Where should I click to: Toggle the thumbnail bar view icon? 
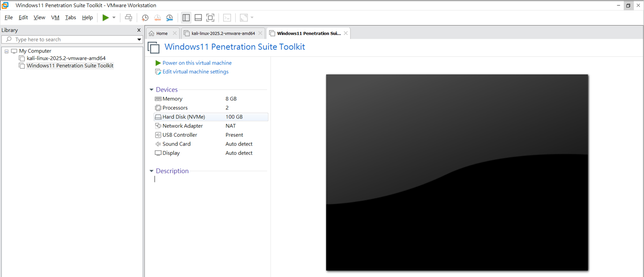[x=198, y=18]
